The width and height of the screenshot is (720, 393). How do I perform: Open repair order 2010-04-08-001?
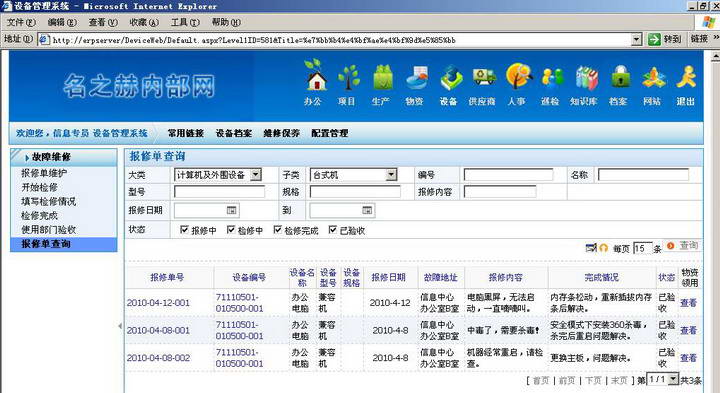click(x=158, y=331)
